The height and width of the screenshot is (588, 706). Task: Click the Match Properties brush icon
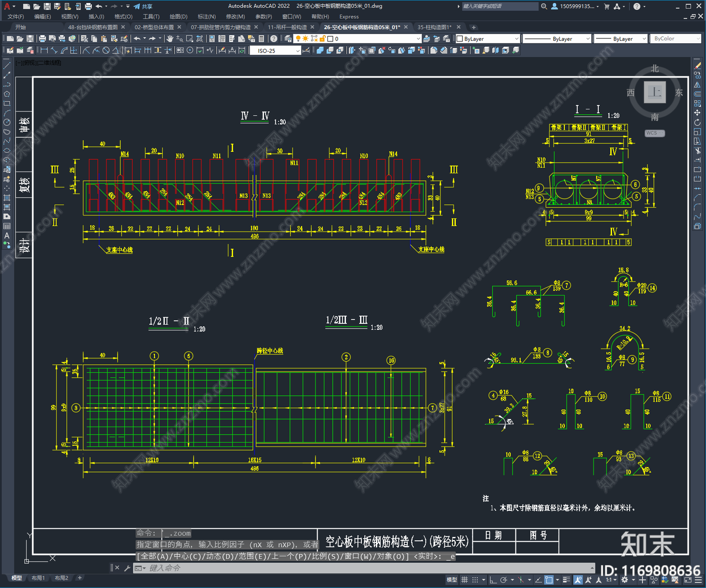[x=124, y=39]
